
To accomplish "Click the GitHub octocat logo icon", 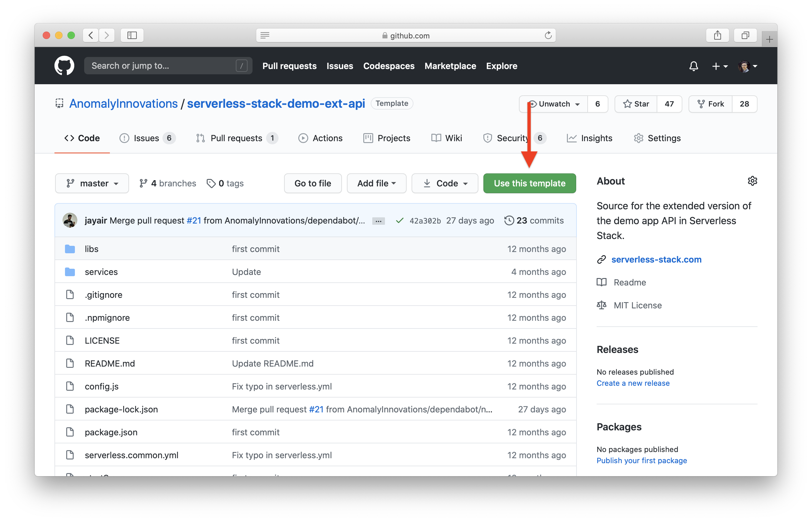I will pos(64,66).
